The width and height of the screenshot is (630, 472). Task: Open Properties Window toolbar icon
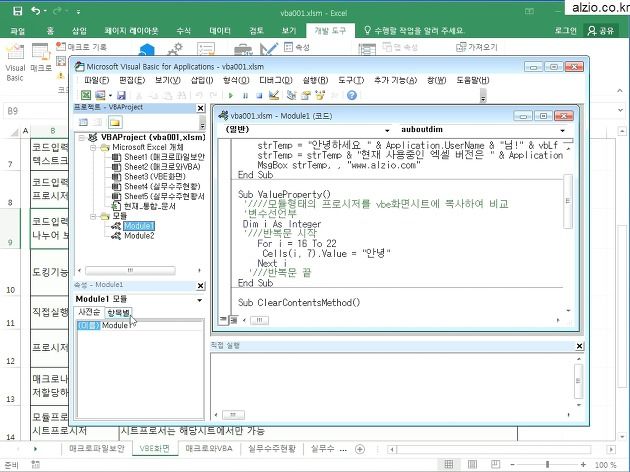click(306, 95)
